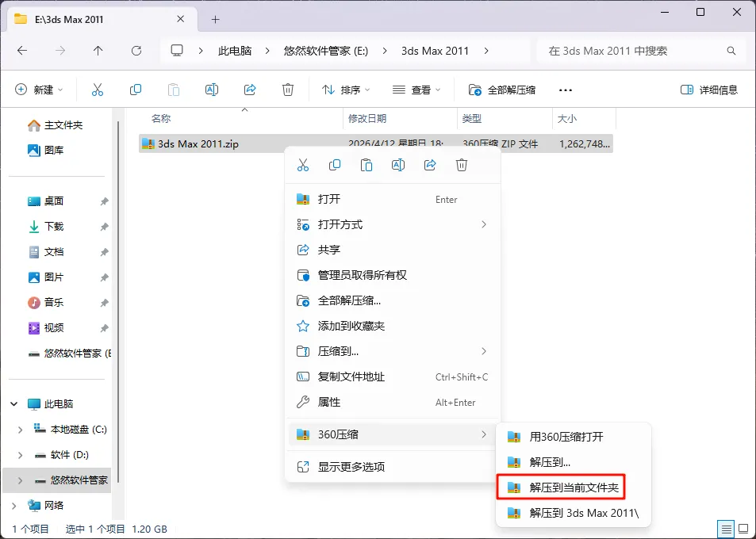Select 显示更多选项

pos(393,466)
